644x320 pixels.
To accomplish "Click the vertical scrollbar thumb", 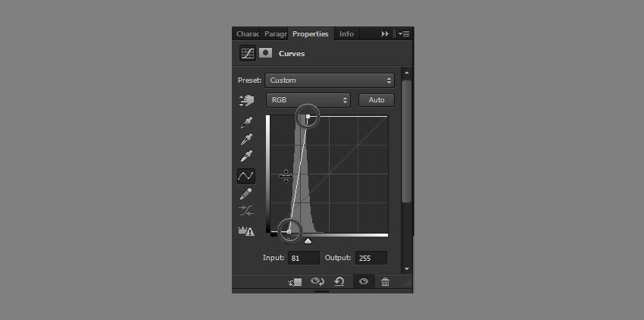I will coord(407,141).
